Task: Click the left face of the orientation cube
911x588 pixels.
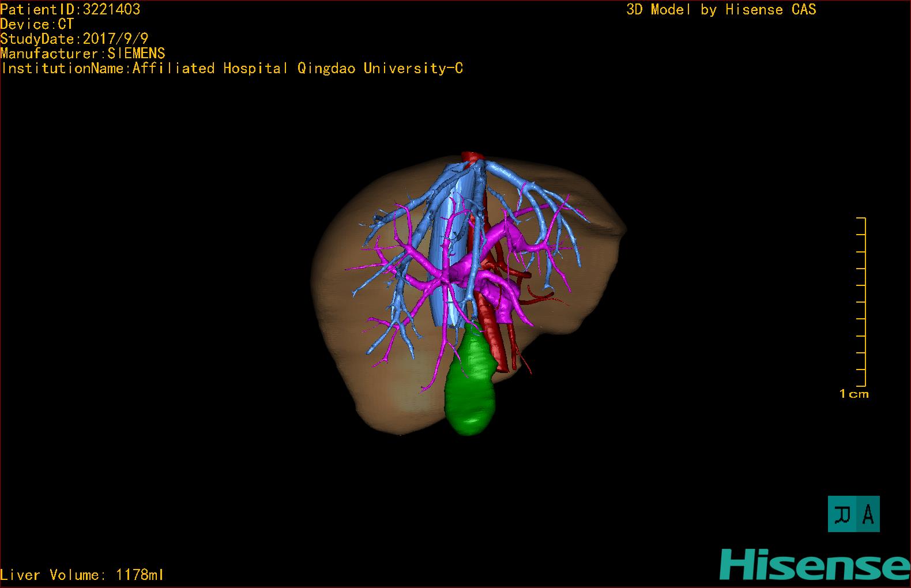Action: pyautogui.click(x=842, y=514)
